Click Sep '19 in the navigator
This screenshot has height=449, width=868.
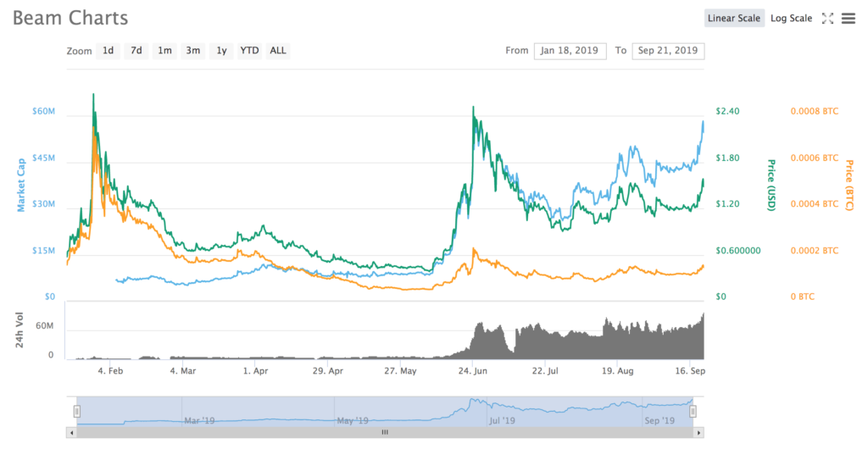point(659,421)
